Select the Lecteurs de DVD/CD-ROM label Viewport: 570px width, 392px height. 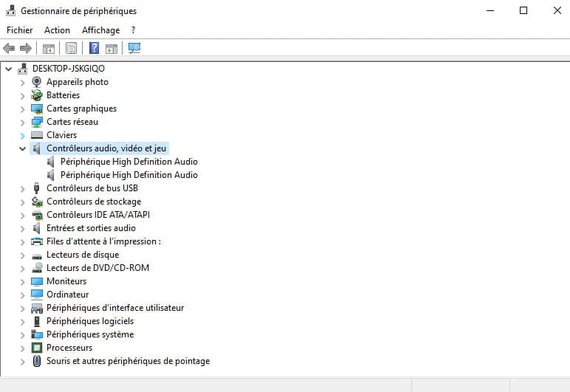coord(97,268)
